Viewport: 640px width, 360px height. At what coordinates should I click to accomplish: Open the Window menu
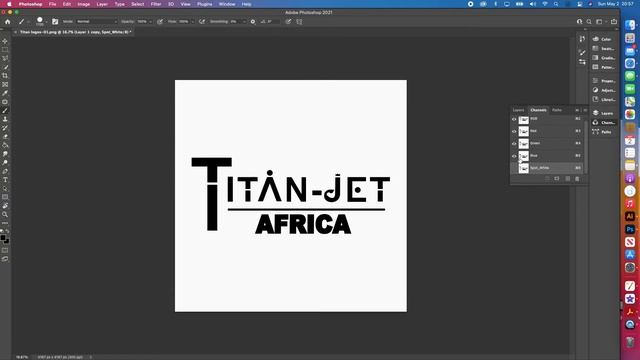pyautogui.click(x=227, y=4)
